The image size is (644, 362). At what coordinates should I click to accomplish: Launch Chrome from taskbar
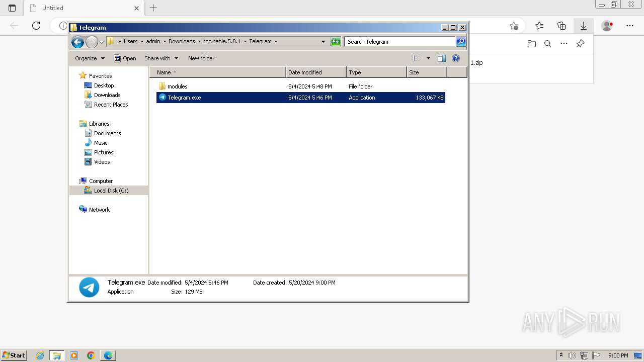pos(91,355)
